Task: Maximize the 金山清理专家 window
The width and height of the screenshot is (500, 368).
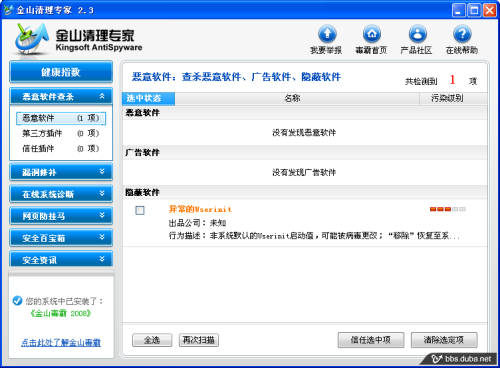Action: tap(474, 10)
